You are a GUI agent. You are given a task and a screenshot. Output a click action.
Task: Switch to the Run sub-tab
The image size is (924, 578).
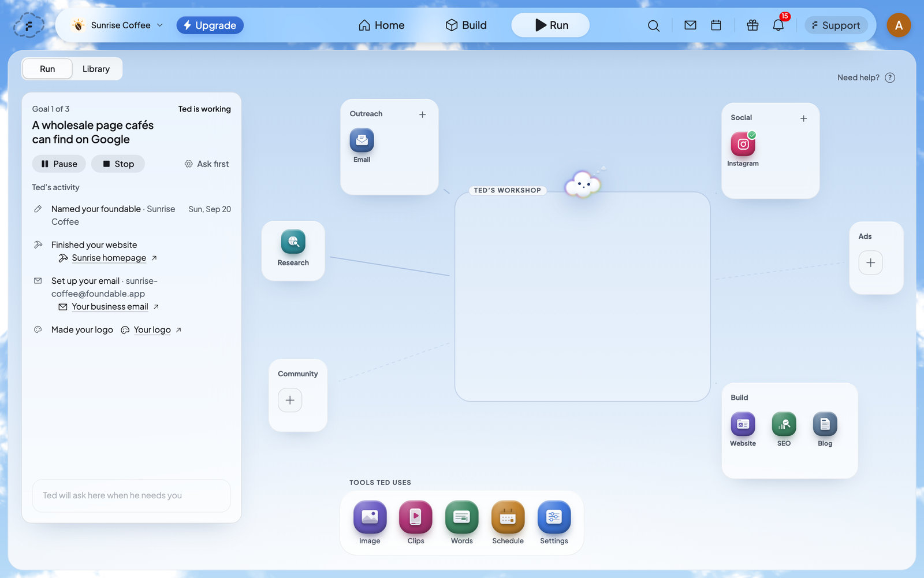pos(47,69)
